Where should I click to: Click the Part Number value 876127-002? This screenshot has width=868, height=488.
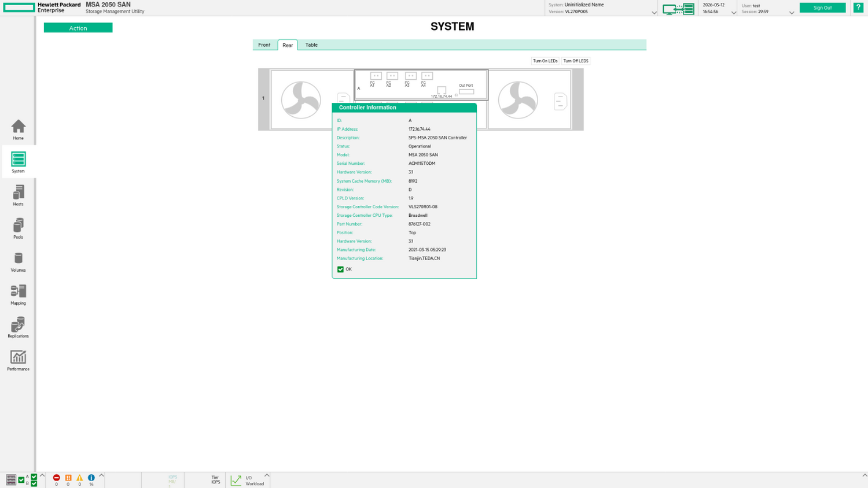pos(420,224)
